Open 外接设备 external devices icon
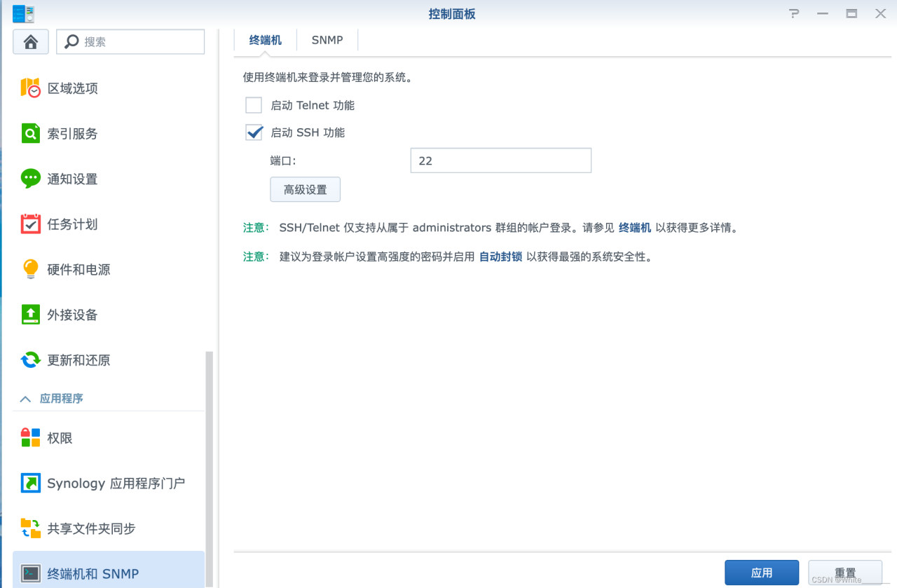The width and height of the screenshot is (897, 588). click(x=30, y=315)
